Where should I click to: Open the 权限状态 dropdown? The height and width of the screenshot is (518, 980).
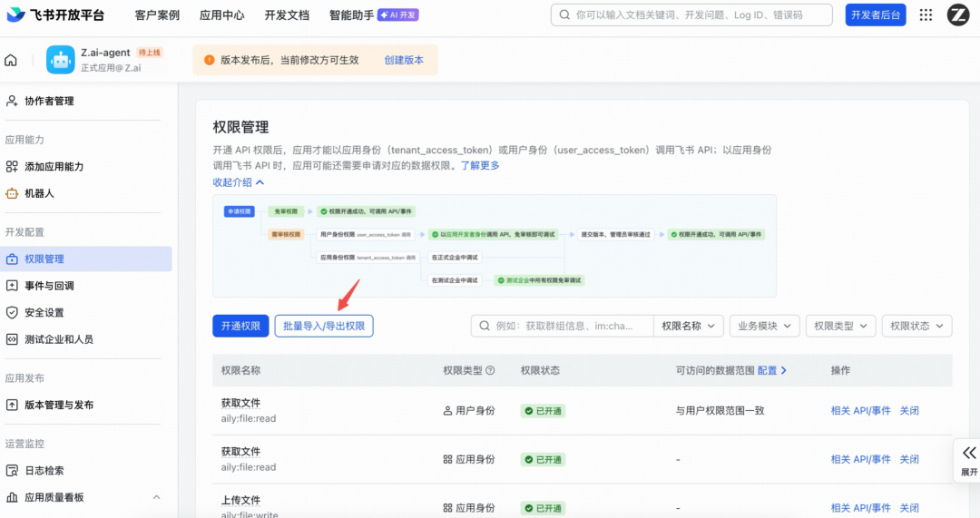pos(916,326)
